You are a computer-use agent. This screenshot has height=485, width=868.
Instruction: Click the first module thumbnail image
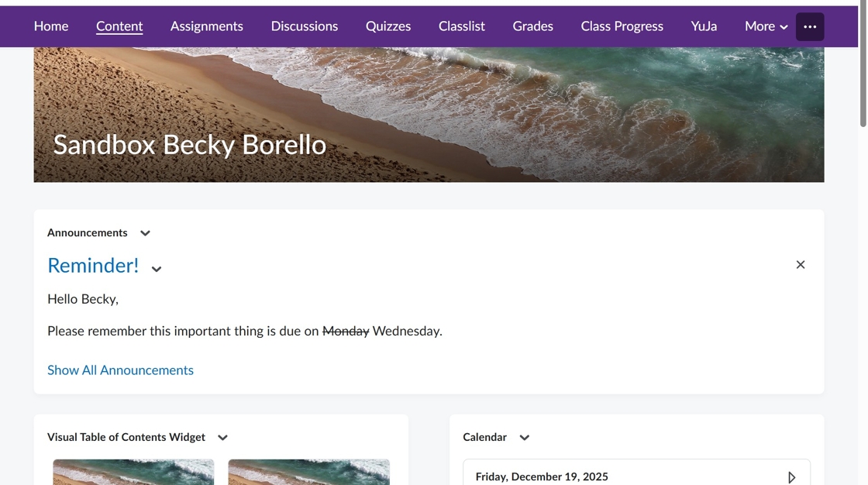[x=133, y=472]
